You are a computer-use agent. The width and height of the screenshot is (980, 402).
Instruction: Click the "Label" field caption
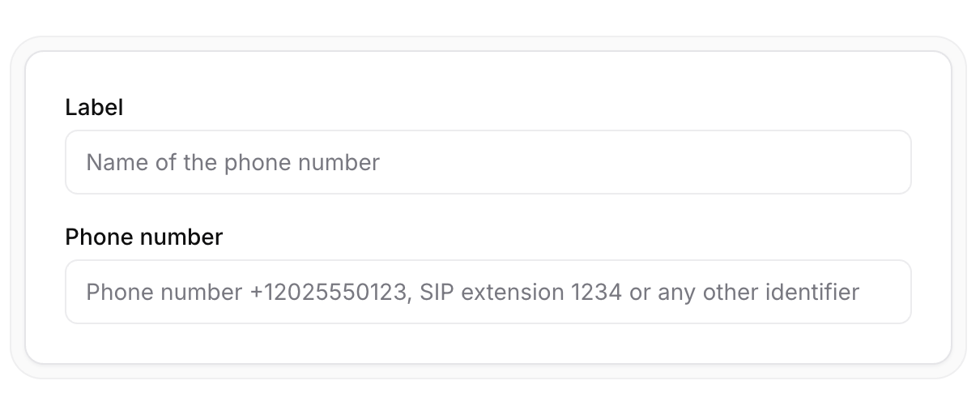[94, 108]
